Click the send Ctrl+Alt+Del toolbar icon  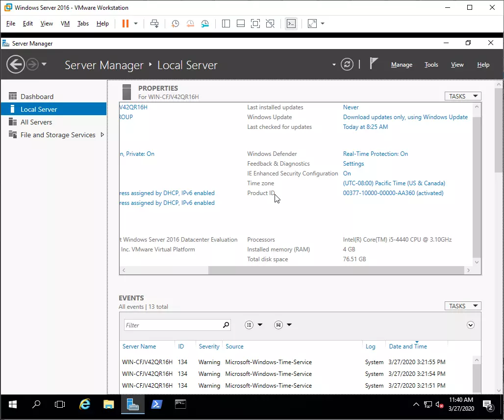pyautogui.click(x=154, y=24)
